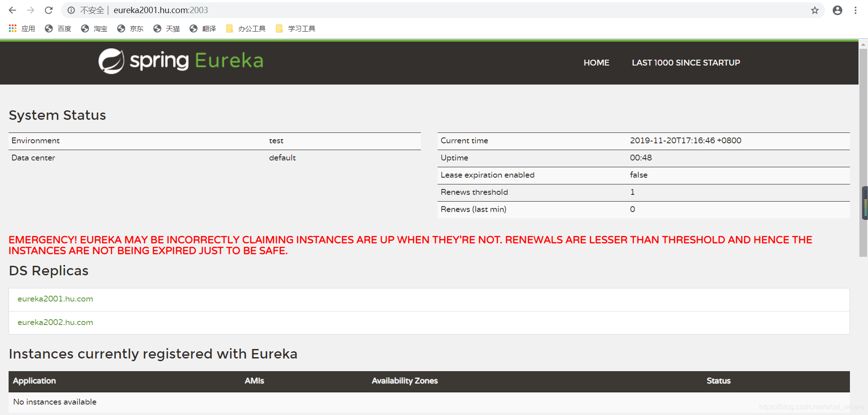Click the No instances available row
This screenshot has height=415, width=868.
pos(429,402)
